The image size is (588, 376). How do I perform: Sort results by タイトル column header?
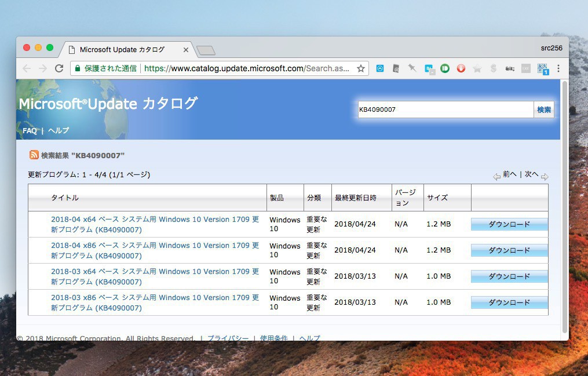click(x=65, y=198)
